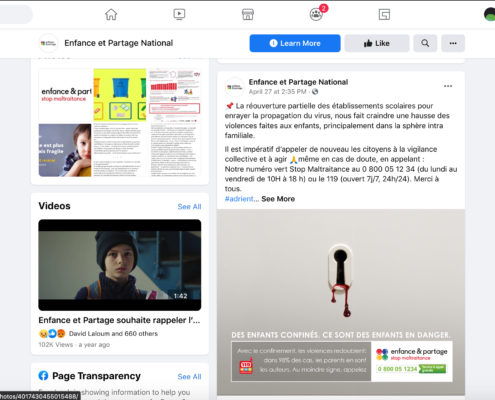View reactions from David Laloum and 660 others

point(113,334)
